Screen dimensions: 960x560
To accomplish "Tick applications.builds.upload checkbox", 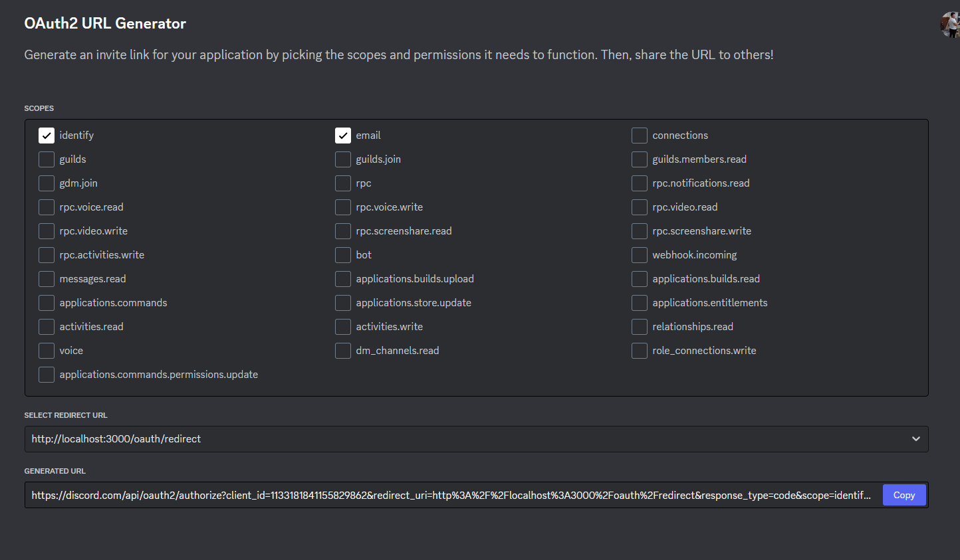I will [x=343, y=279].
